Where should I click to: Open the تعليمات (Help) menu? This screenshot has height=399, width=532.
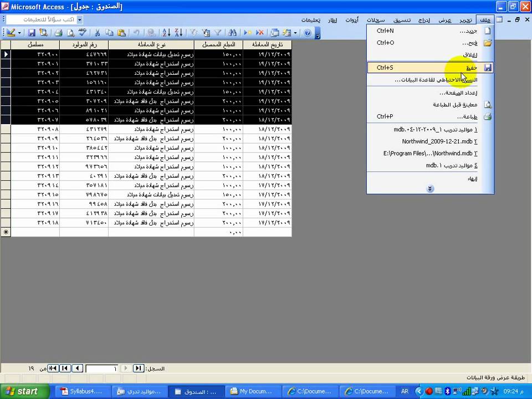(311, 20)
